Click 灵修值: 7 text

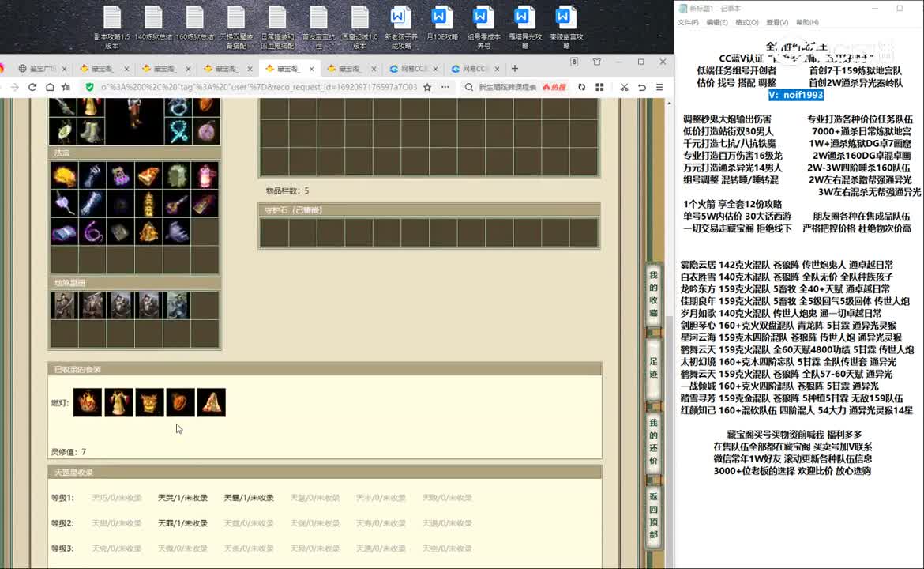[x=69, y=452]
